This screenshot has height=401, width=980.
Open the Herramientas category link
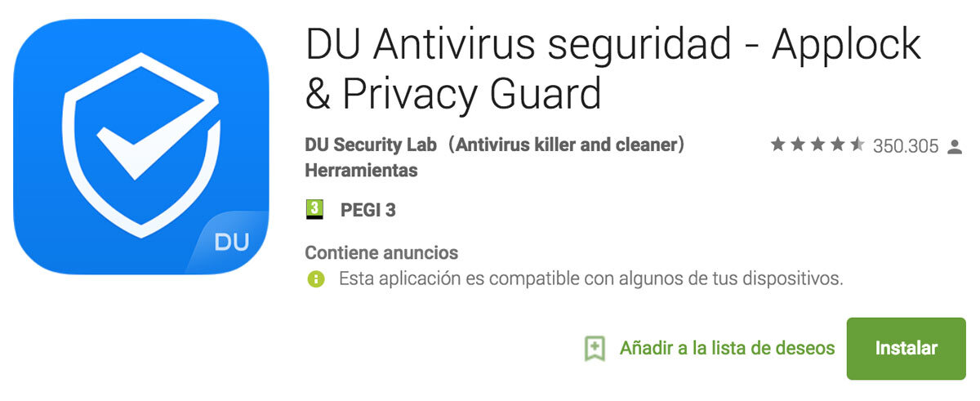(361, 171)
